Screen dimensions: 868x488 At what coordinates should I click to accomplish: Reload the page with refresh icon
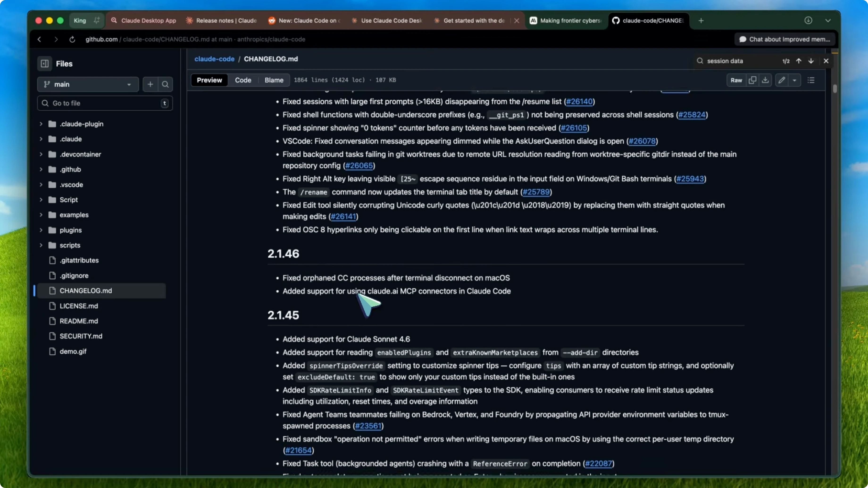click(x=72, y=39)
